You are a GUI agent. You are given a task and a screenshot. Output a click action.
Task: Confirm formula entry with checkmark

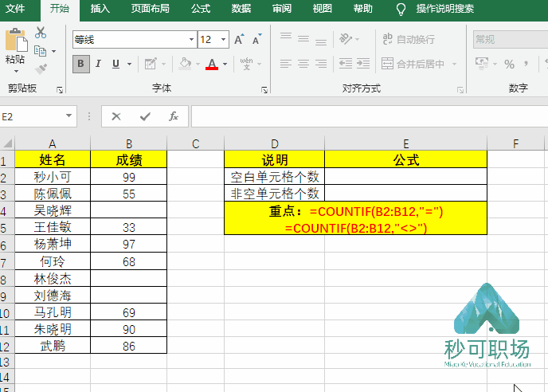click(145, 116)
